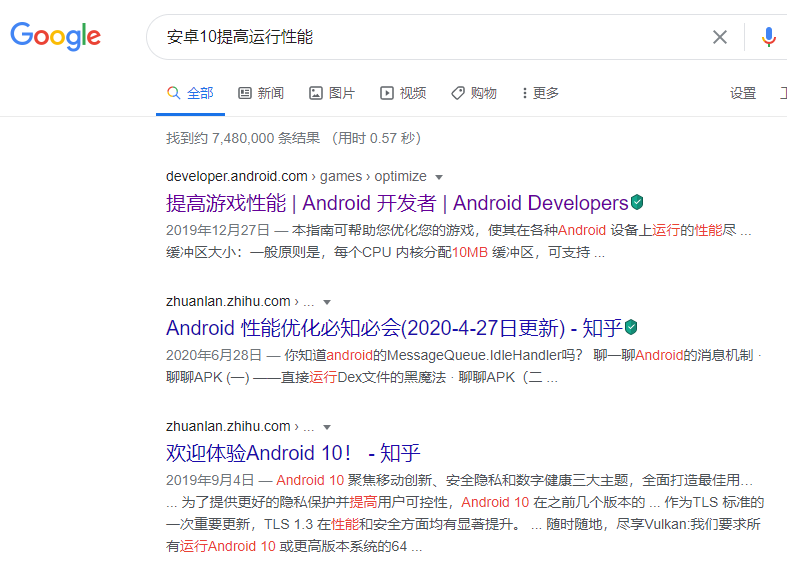This screenshot has height=577, width=787.
Task: Open dropdown arrow beside first zhuanlan.zhihu.com URL
Action: pyautogui.click(x=327, y=302)
